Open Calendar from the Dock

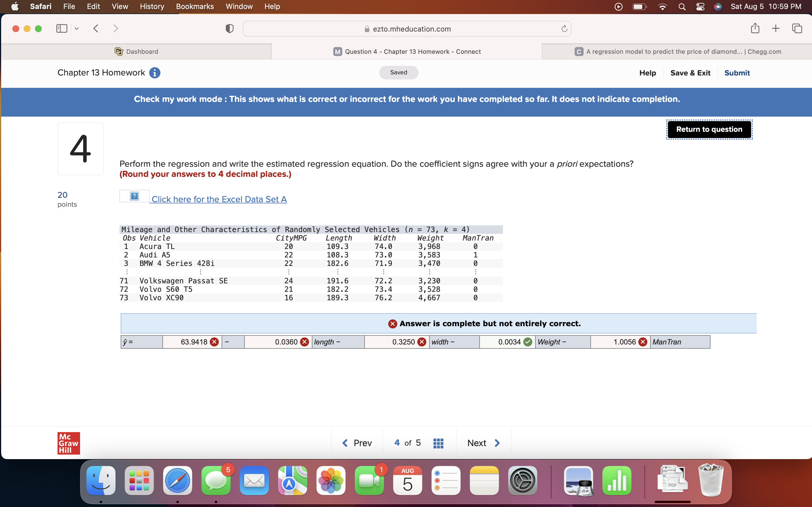coord(407,481)
